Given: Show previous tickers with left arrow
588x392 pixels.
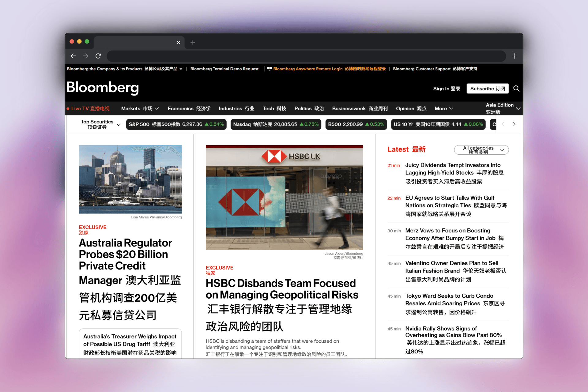Looking at the screenshot, I should 503,124.
